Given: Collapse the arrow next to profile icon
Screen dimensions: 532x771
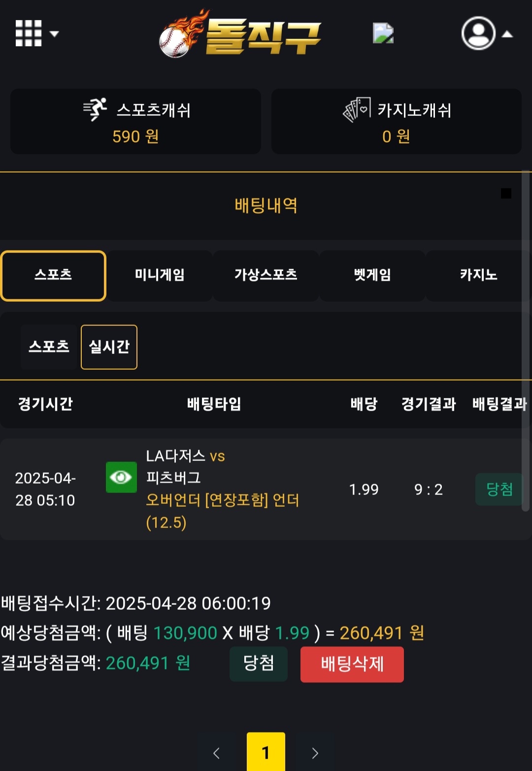Looking at the screenshot, I should coord(507,35).
